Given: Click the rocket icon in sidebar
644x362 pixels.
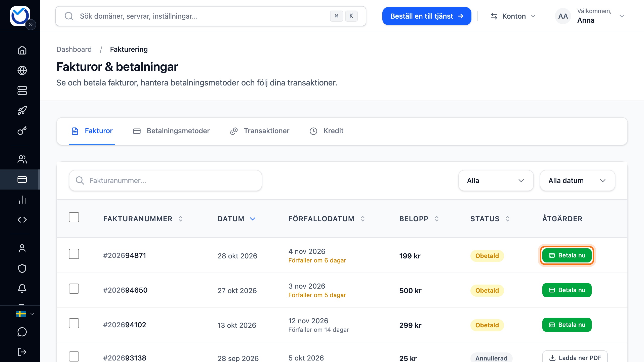Looking at the screenshot, I should 22,111.
